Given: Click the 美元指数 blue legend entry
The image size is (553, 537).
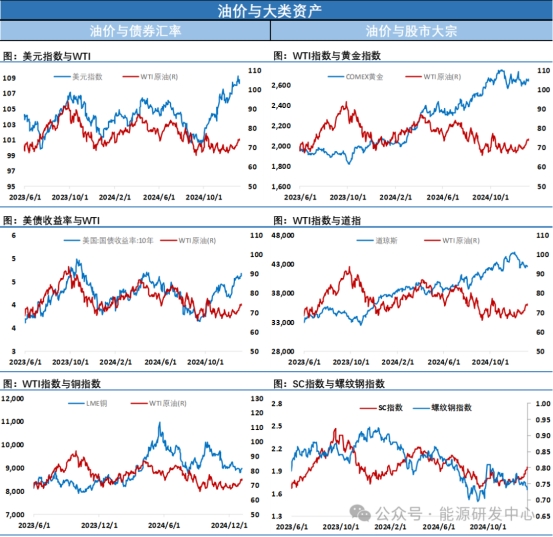Looking at the screenshot, I should [78, 77].
